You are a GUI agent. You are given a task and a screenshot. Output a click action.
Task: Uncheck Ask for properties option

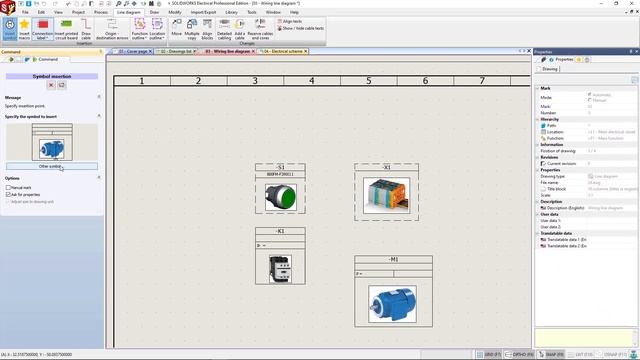point(8,195)
